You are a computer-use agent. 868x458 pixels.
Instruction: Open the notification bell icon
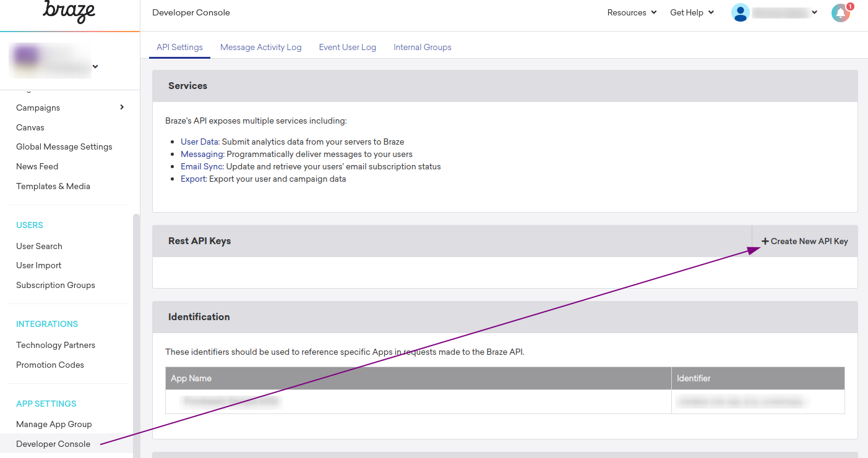click(840, 13)
